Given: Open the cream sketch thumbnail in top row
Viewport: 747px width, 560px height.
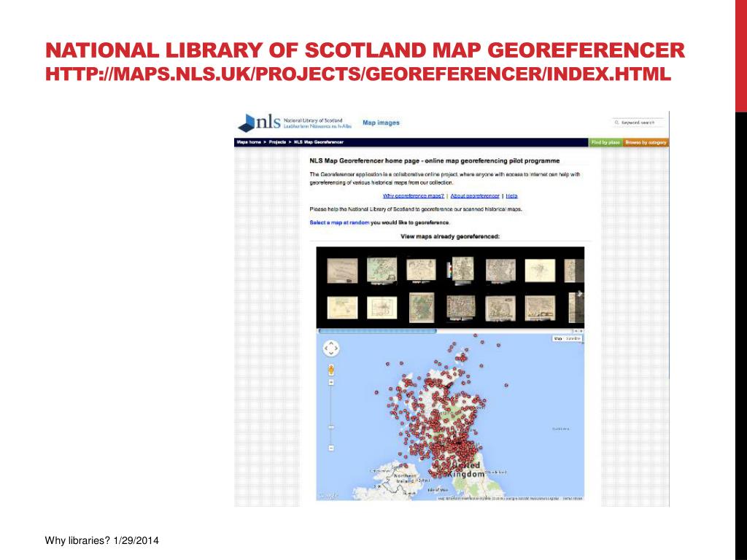Looking at the screenshot, I should click(540, 271).
